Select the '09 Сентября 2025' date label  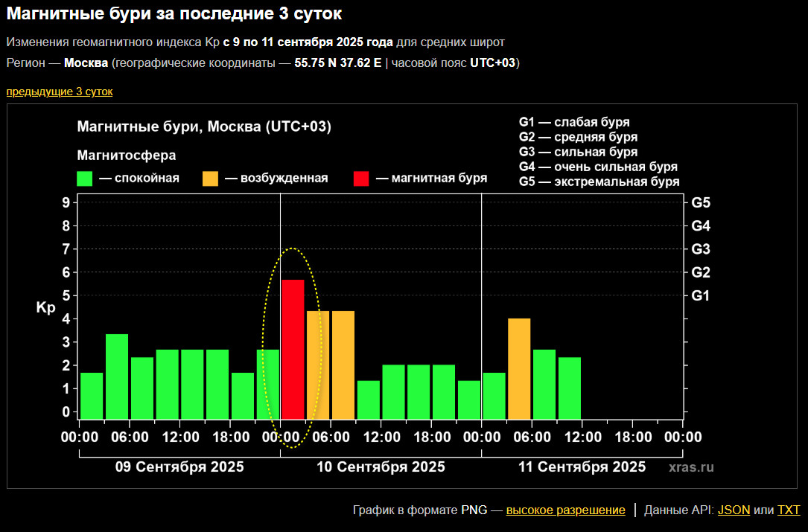(x=179, y=467)
